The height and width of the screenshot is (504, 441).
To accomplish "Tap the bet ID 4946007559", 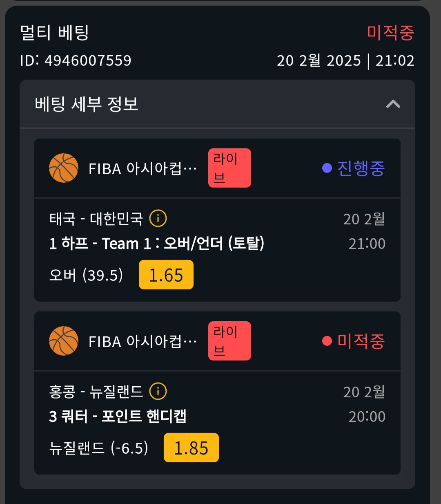I will 76,60.
